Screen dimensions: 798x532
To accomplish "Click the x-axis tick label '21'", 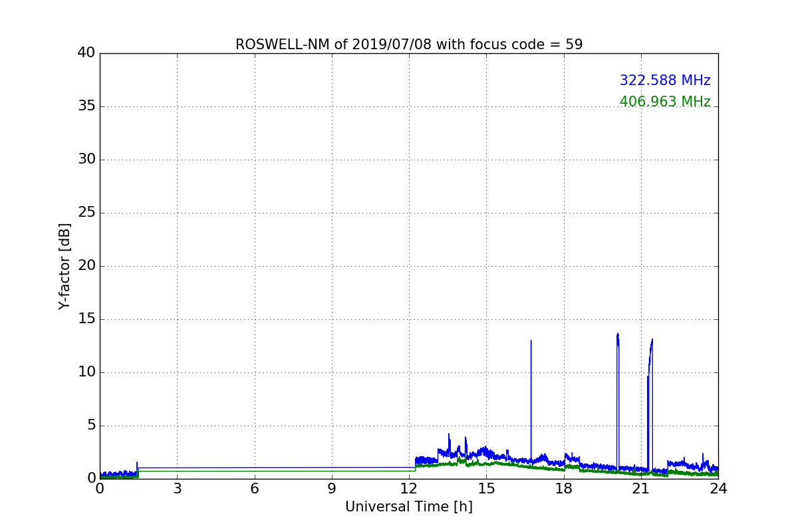I will click(x=641, y=488).
